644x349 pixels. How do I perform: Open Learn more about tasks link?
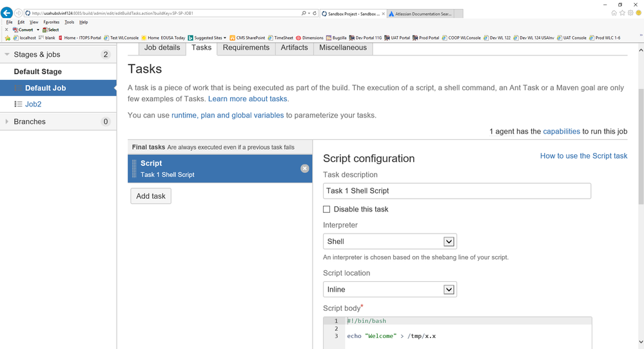248,99
